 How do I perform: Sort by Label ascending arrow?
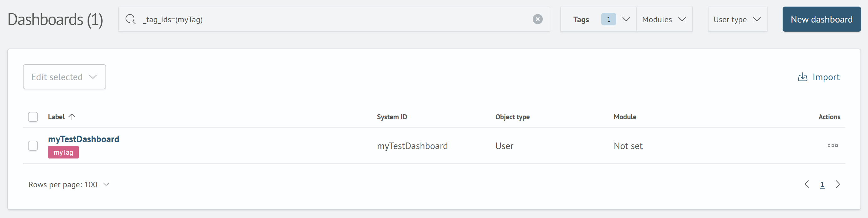(x=72, y=117)
